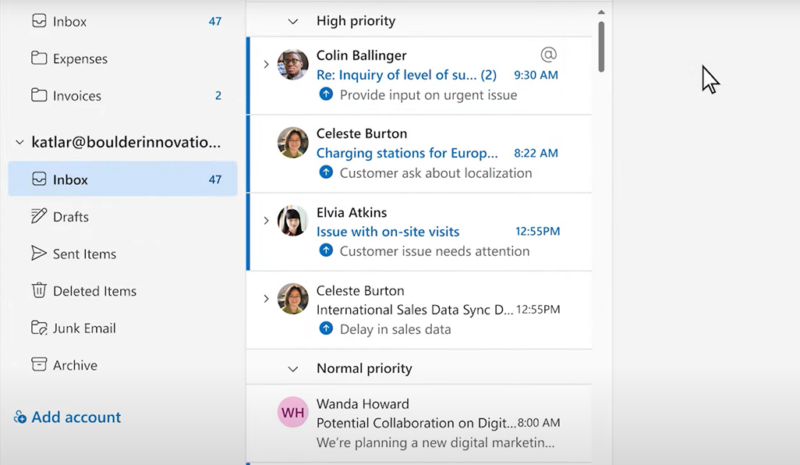Screen dimensions: 800x465
Task: Click the 8:22 AM timestamp
Action: click(x=536, y=153)
